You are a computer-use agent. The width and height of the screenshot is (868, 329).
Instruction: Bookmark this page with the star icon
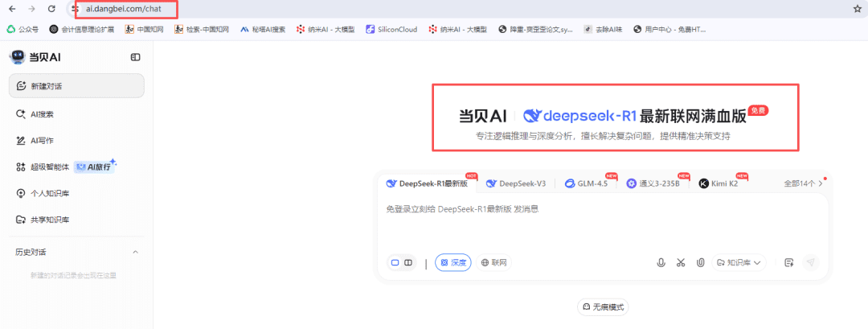tap(858, 9)
